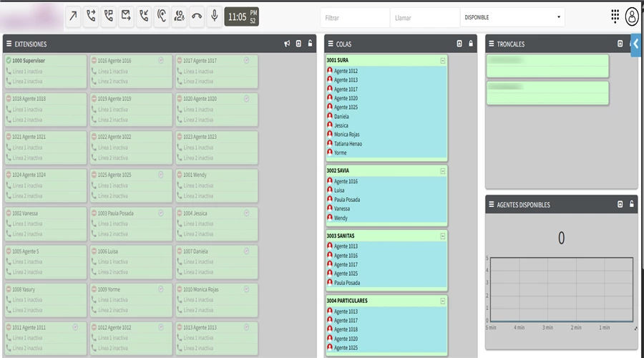Click the call pickup incoming arrow icon

coord(144,16)
